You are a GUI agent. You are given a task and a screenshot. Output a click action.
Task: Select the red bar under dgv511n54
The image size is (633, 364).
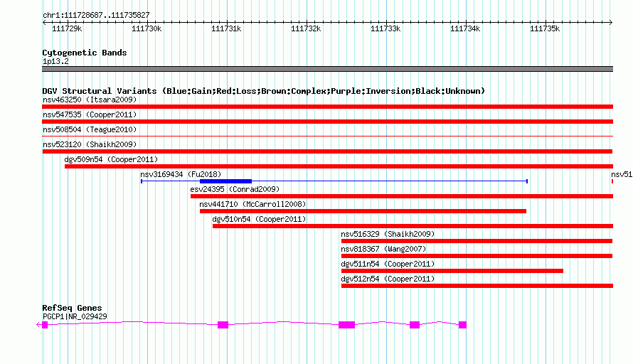point(452,271)
